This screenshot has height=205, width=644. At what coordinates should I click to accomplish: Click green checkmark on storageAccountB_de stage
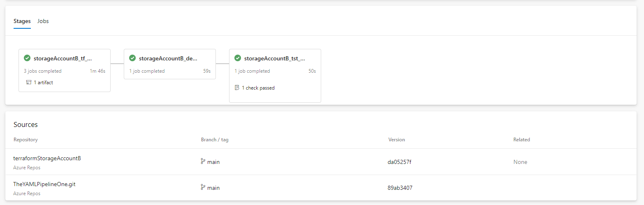pos(132,58)
